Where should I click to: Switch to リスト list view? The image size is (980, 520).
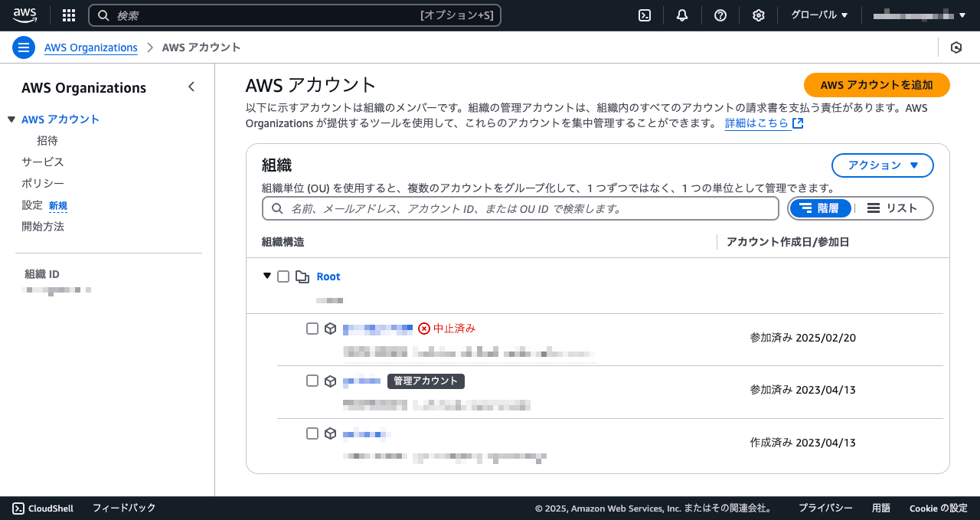pyautogui.click(x=892, y=208)
